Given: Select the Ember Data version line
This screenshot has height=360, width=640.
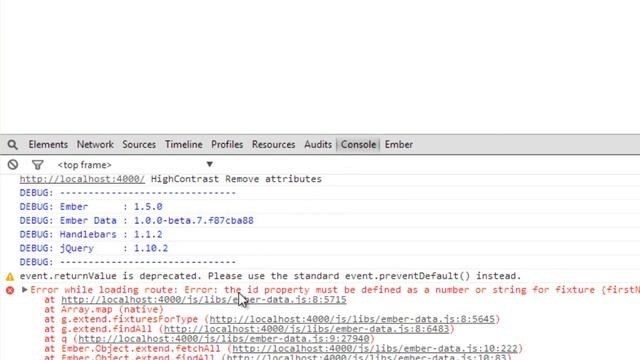Looking at the screenshot, I should click(137, 220).
